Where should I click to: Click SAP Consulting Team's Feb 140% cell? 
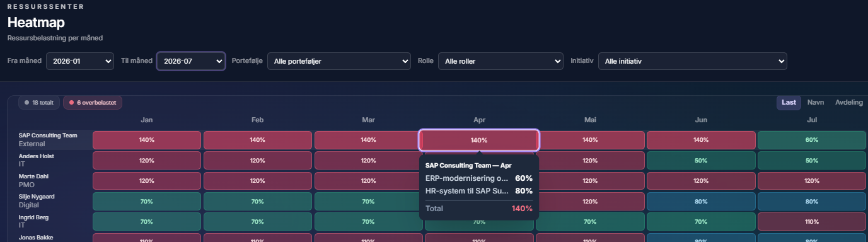[x=258, y=140]
